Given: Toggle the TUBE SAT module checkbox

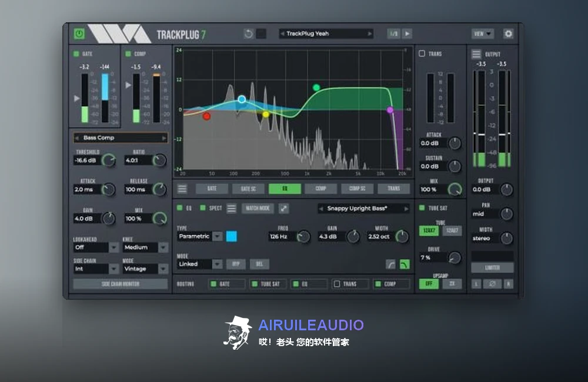Looking at the screenshot, I should 422,207.
